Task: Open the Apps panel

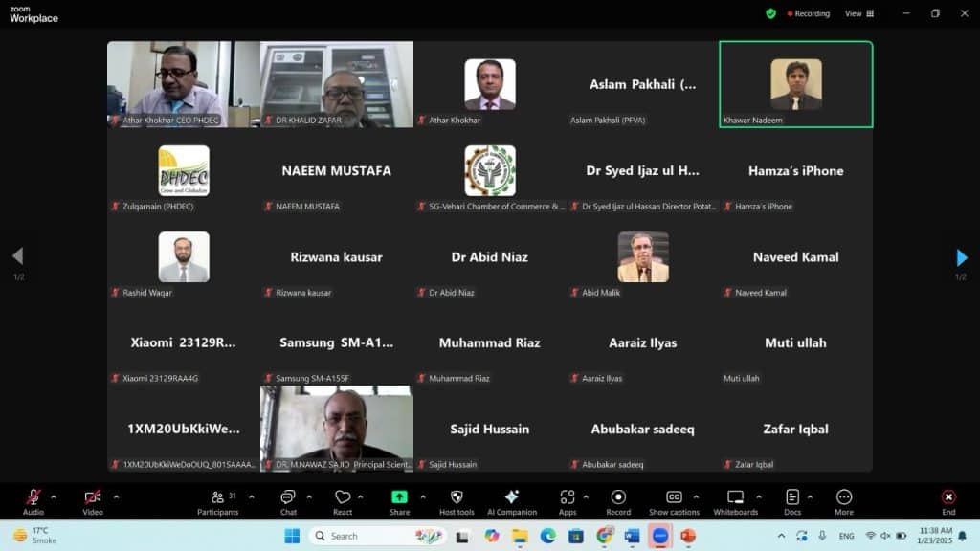Action: [x=568, y=497]
